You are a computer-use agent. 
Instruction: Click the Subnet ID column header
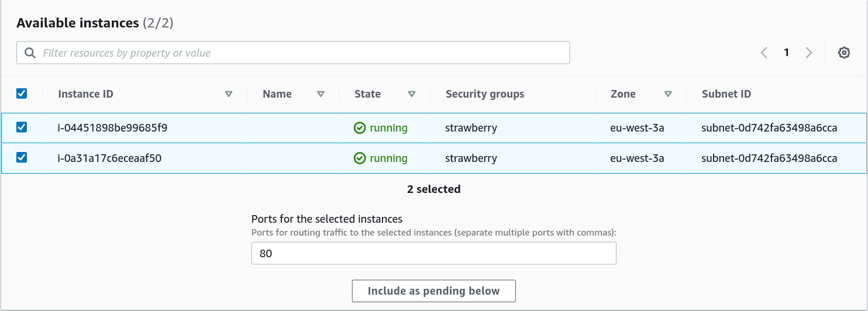(x=726, y=94)
